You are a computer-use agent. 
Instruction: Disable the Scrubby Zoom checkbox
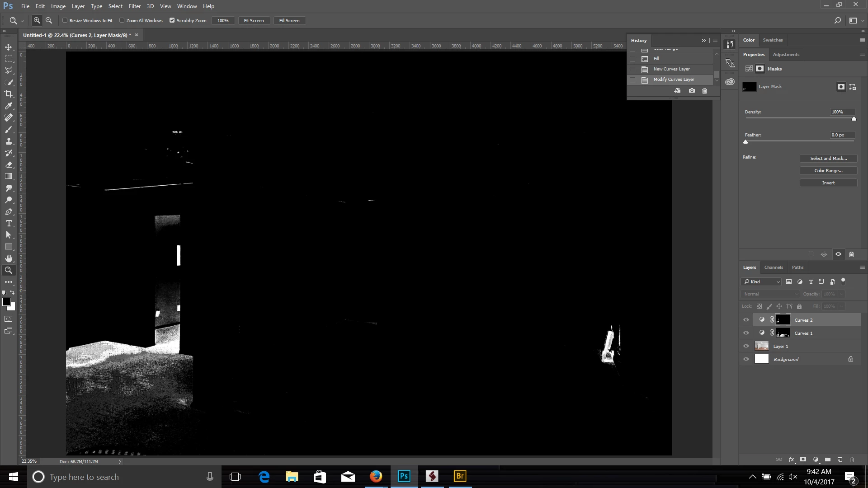coord(172,20)
